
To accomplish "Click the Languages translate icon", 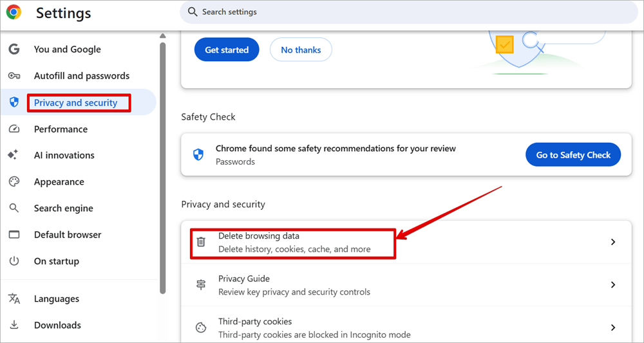I will tap(14, 299).
